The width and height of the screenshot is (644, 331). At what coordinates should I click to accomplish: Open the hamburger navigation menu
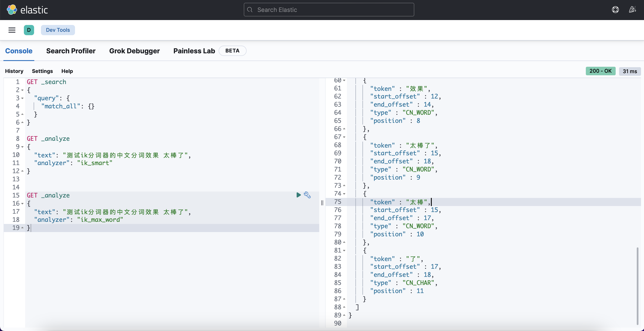[x=12, y=30]
